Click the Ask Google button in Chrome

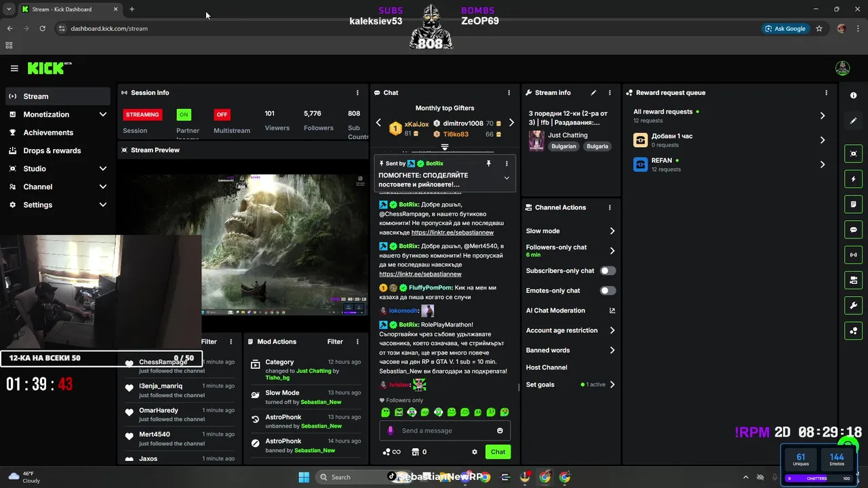point(785,28)
